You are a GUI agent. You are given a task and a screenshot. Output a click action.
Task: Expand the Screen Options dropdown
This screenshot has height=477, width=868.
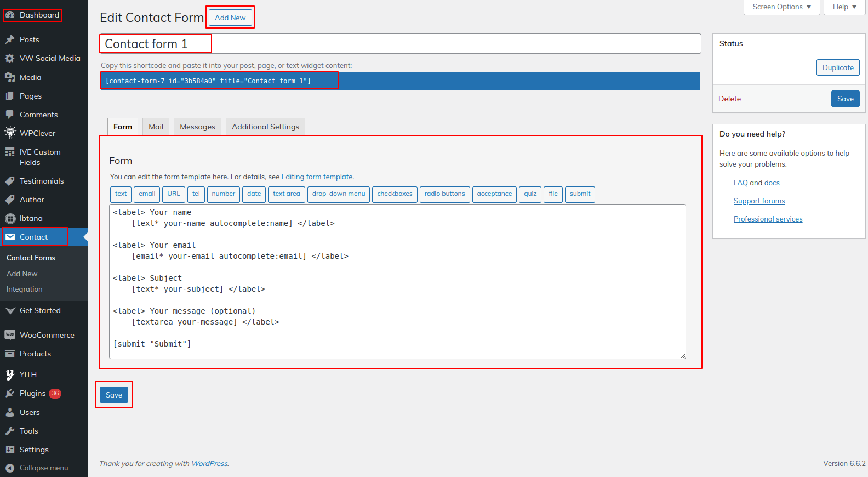coord(781,7)
